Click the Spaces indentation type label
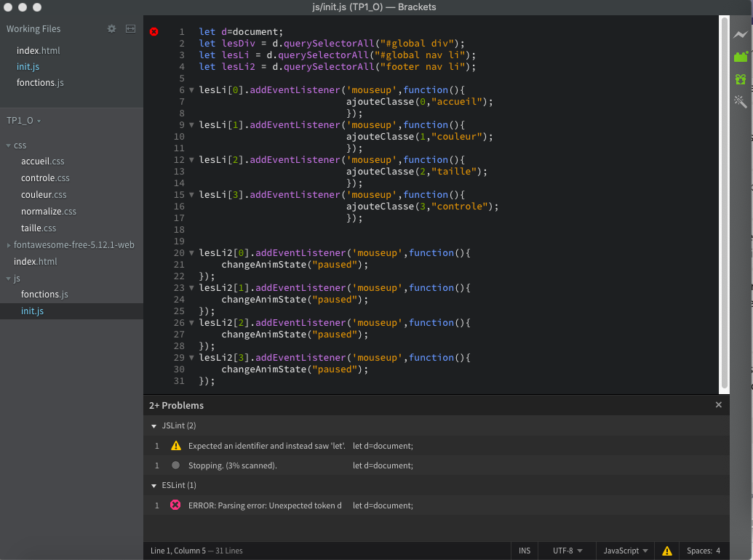 point(700,551)
